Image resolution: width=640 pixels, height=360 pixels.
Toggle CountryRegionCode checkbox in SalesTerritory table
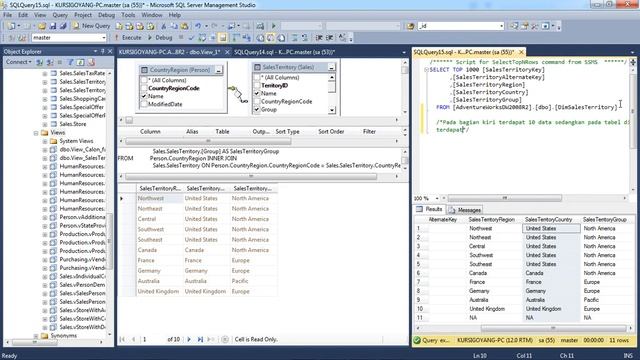pos(257,101)
